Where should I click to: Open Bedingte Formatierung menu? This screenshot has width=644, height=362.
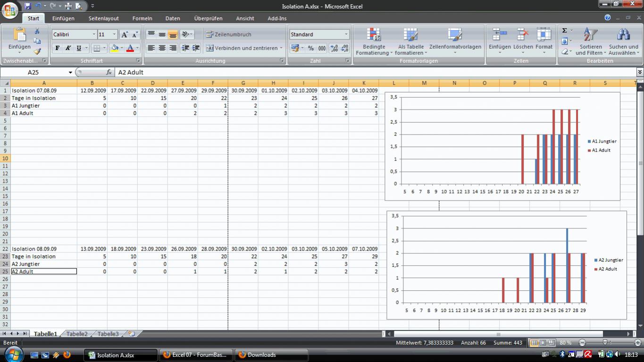point(374,42)
